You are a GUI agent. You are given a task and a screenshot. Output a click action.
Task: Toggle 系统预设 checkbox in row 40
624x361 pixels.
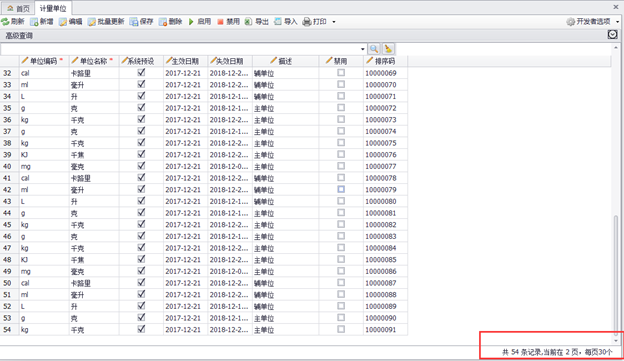[141, 166]
